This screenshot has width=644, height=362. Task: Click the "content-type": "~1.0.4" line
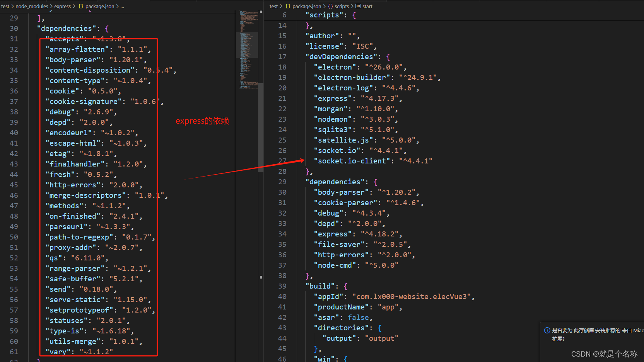coord(98,81)
